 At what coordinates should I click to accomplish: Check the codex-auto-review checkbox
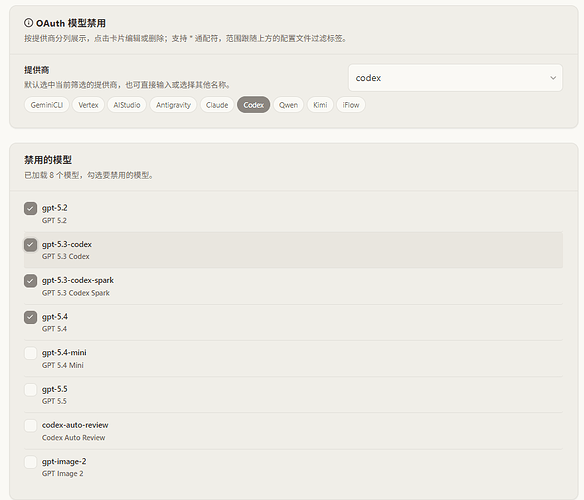click(31, 425)
